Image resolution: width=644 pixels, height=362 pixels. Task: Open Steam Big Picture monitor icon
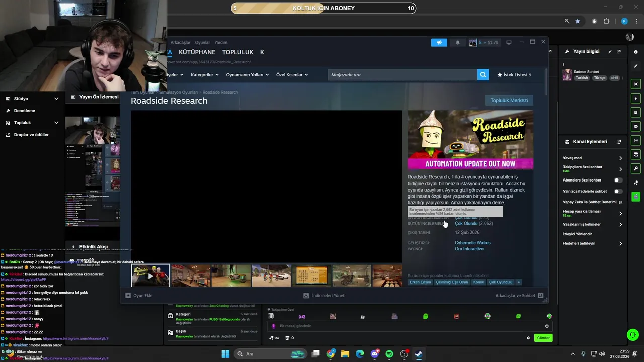tap(509, 42)
